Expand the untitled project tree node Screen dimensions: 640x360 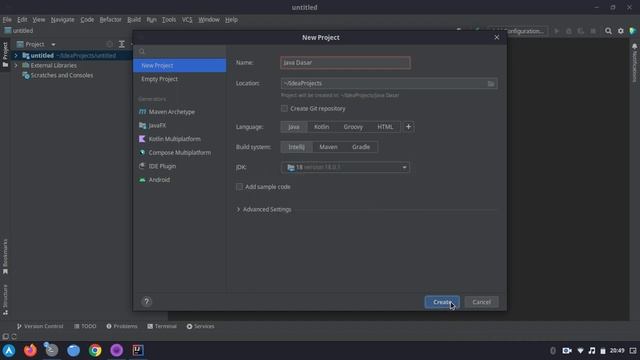click(x=16, y=56)
